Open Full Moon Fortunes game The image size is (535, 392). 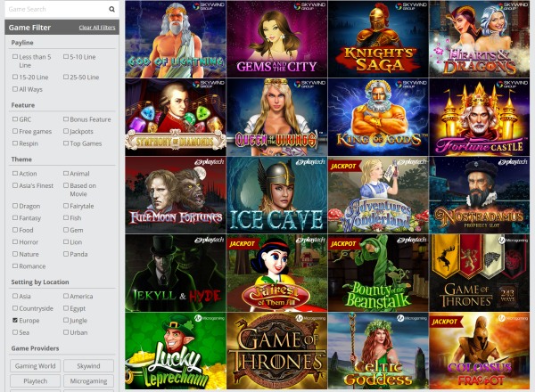click(176, 195)
